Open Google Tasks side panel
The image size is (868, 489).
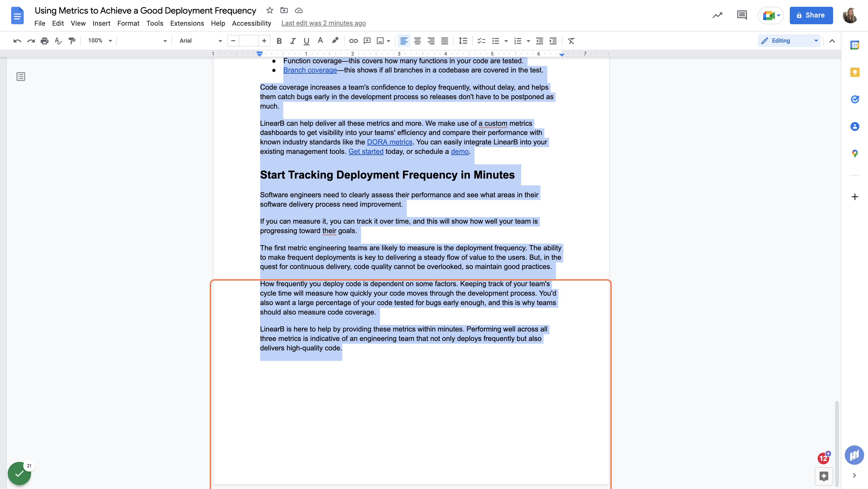click(x=854, y=99)
